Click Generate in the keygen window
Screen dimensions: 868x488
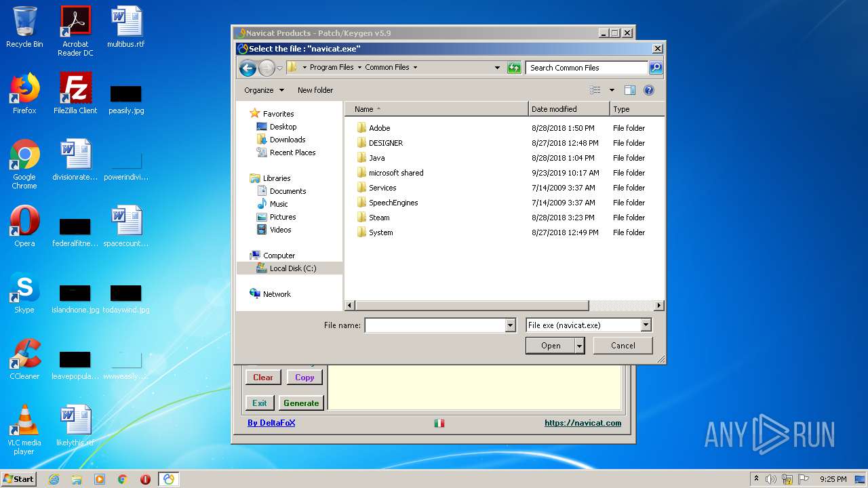pyautogui.click(x=301, y=403)
